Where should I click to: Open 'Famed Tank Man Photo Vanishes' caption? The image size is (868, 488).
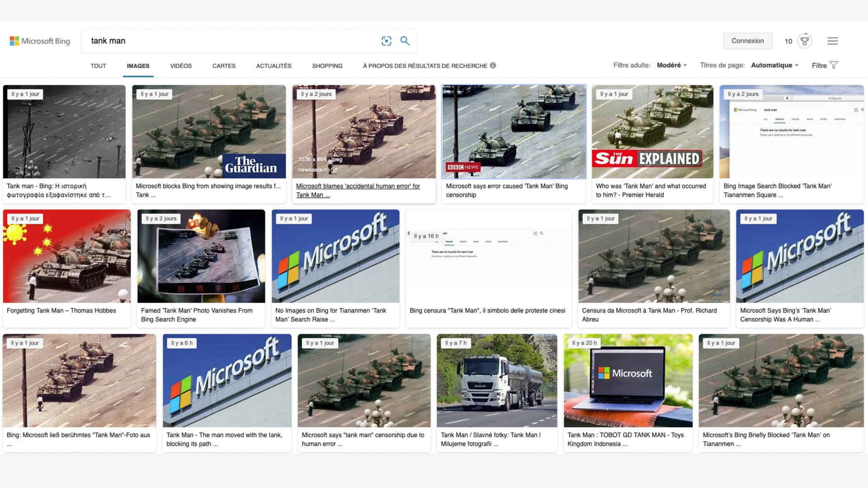[197, 315]
